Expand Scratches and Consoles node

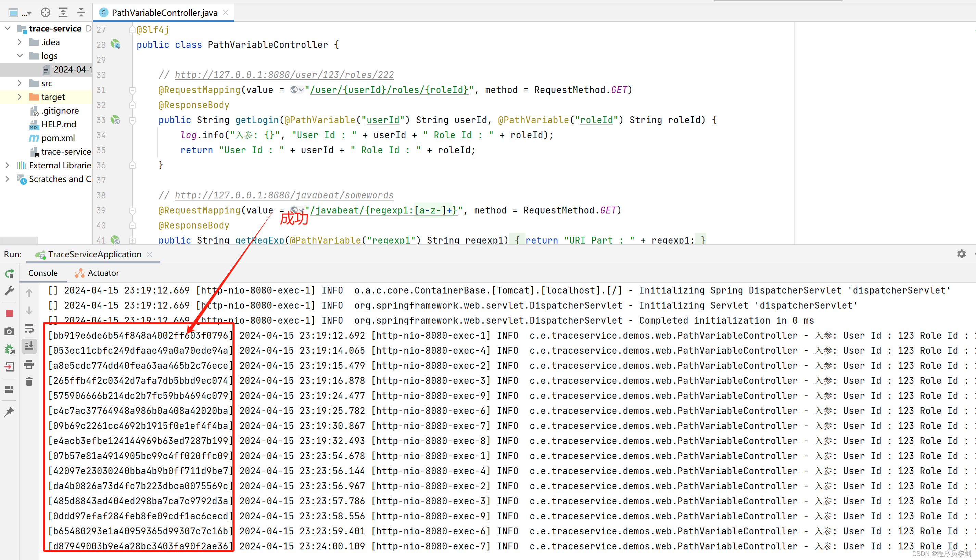(7, 179)
